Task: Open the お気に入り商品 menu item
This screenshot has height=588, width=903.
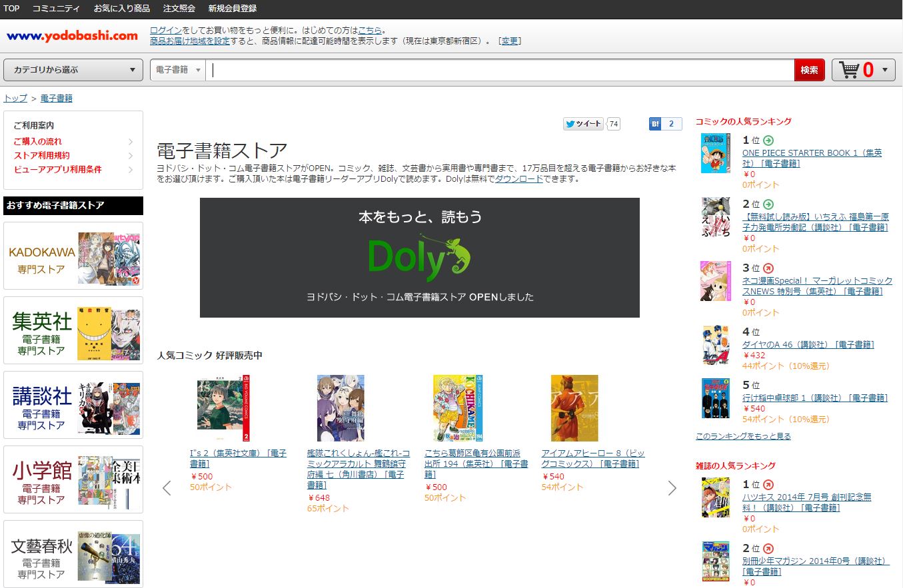Action: click(x=121, y=9)
